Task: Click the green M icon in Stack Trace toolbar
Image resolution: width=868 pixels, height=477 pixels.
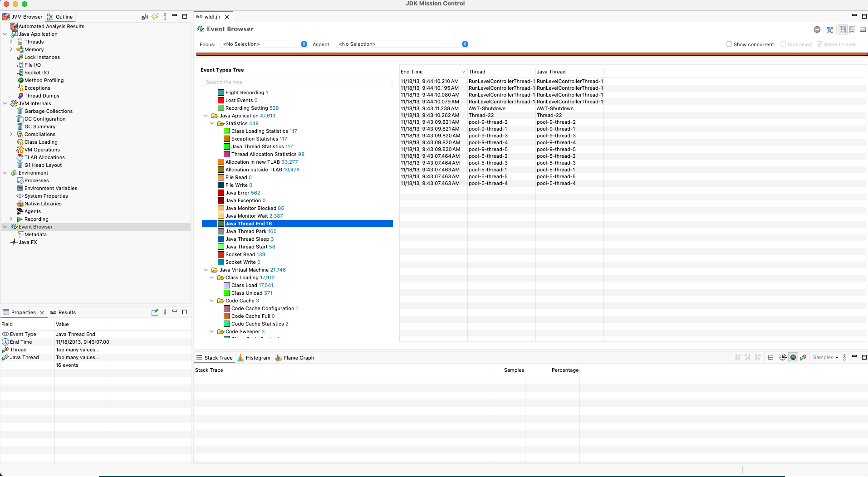Action: pos(793,358)
